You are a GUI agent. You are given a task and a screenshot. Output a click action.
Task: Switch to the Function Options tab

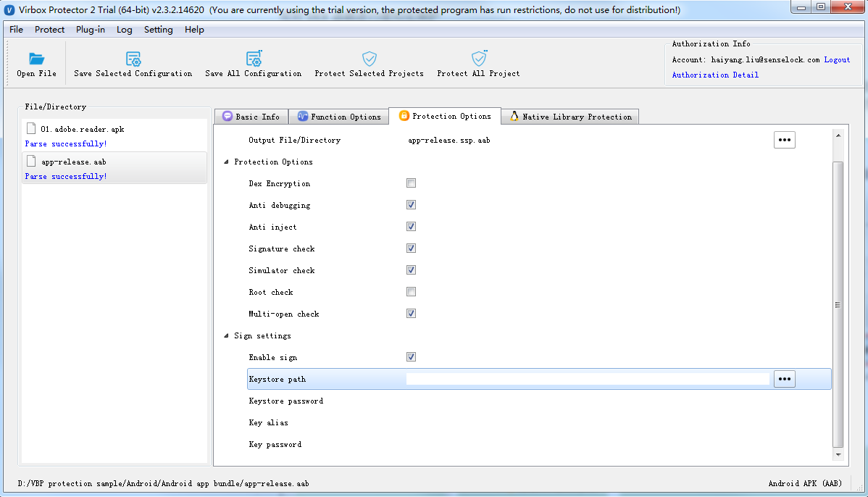click(x=338, y=116)
